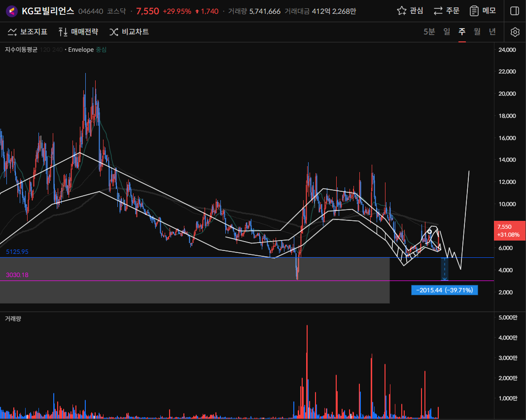Click the 120 moving average period
The height and width of the screenshot is (420, 526).
pyautogui.click(x=45, y=50)
